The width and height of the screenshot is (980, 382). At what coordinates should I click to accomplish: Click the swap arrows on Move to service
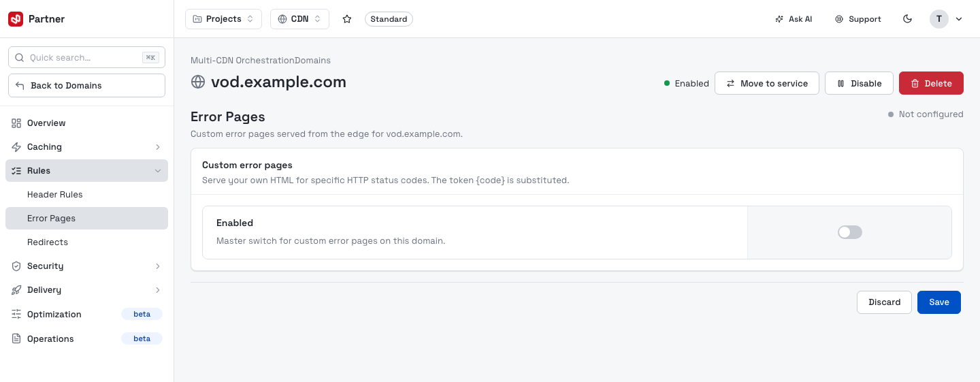(x=731, y=84)
